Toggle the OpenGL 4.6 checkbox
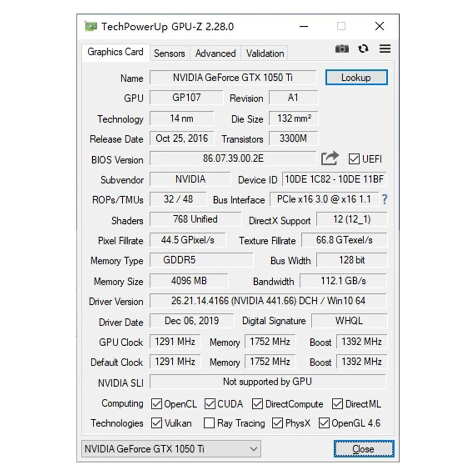476x476 pixels. [x=324, y=423]
